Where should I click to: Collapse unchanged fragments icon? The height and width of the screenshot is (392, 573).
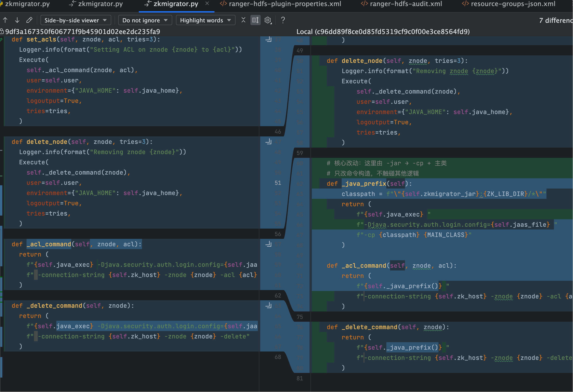tap(243, 20)
